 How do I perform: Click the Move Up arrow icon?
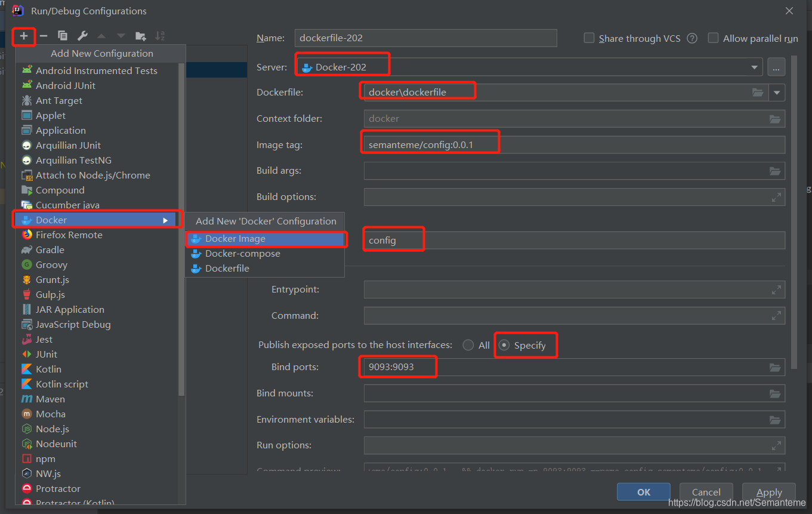101,36
